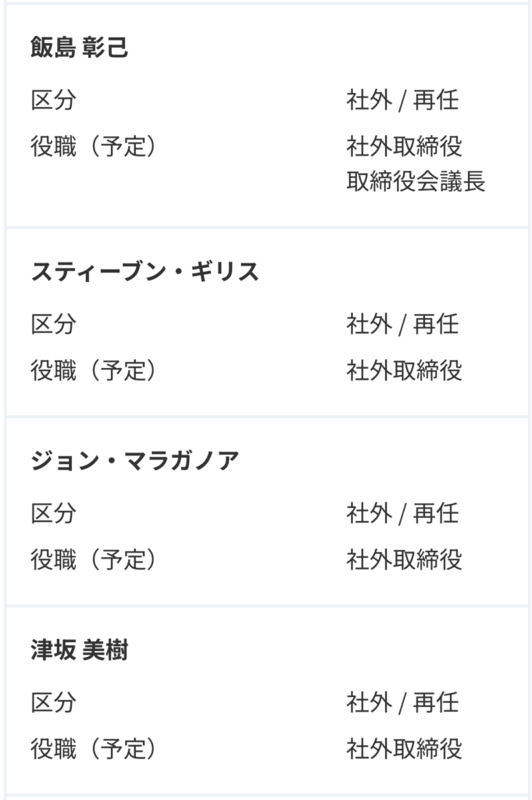This screenshot has height=800, width=532.
Task: Click 区分 label under 飯島 彰己
Action: [x=53, y=101]
